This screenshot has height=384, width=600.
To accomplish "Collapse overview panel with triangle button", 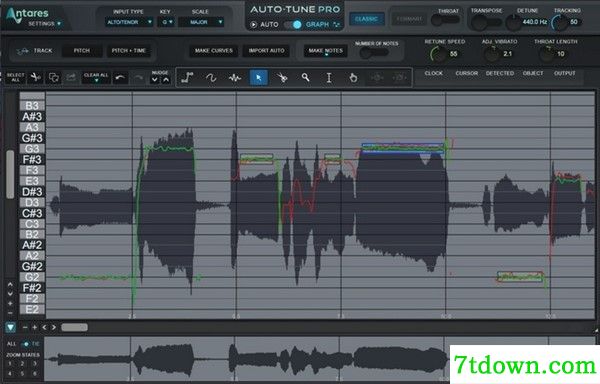I will coord(10,327).
